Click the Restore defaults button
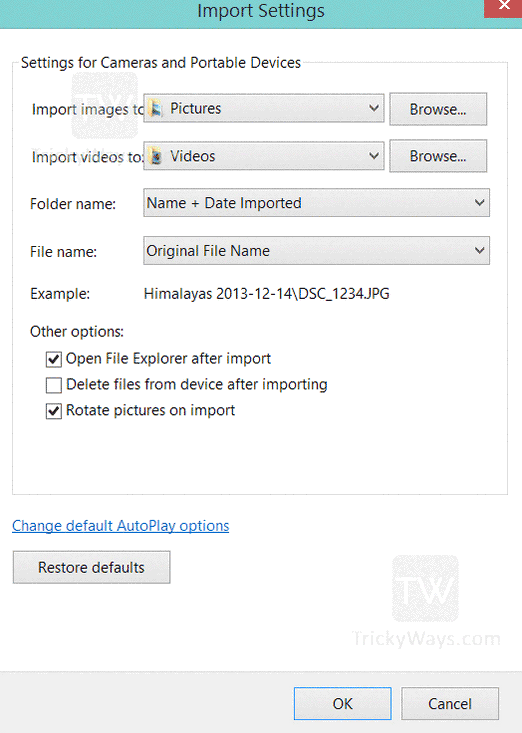Viewport: 522px width, 733px height. (x=92, y=568)
